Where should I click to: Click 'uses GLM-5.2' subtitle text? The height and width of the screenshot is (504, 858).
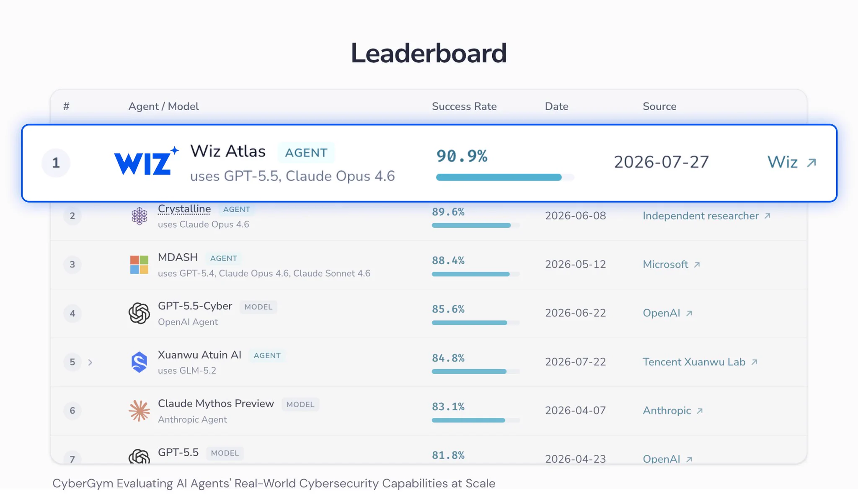[x=187, y=370]
